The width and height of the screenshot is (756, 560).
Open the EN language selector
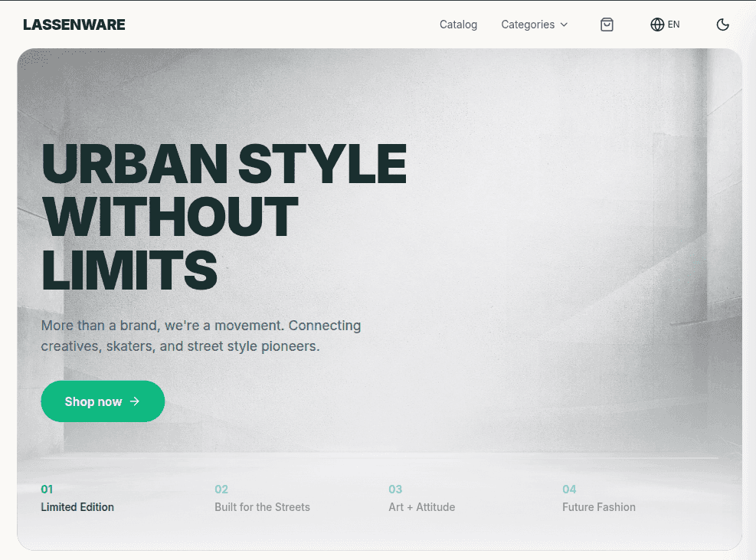pyautogui.click(x=673, y=25)
